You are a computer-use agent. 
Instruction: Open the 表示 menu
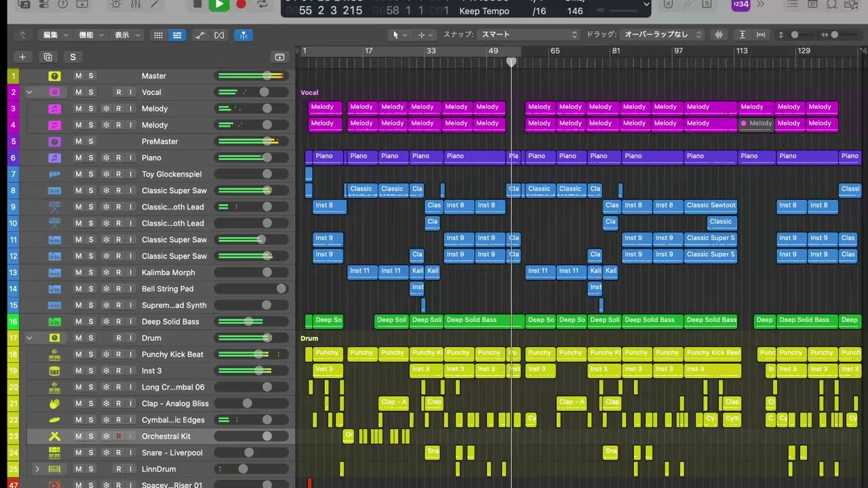[x=126, y=35]
